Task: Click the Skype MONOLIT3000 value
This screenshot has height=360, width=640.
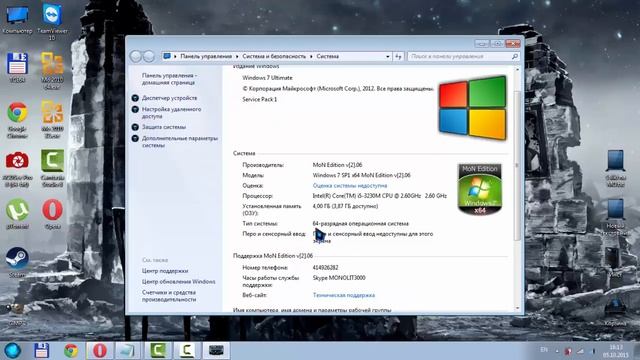Action: click(339, 278)
